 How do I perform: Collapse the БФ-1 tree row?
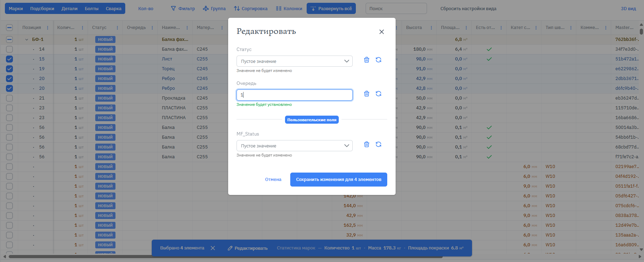pyautogui.click(x=27, y=39)
